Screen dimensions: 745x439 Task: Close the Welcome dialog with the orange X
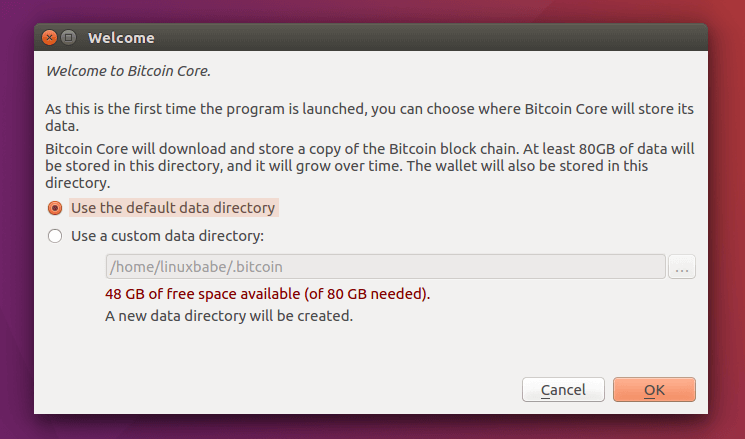(50, 38)
